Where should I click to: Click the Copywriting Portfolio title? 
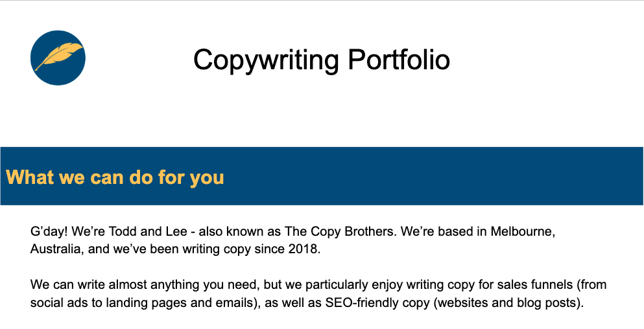321,60
